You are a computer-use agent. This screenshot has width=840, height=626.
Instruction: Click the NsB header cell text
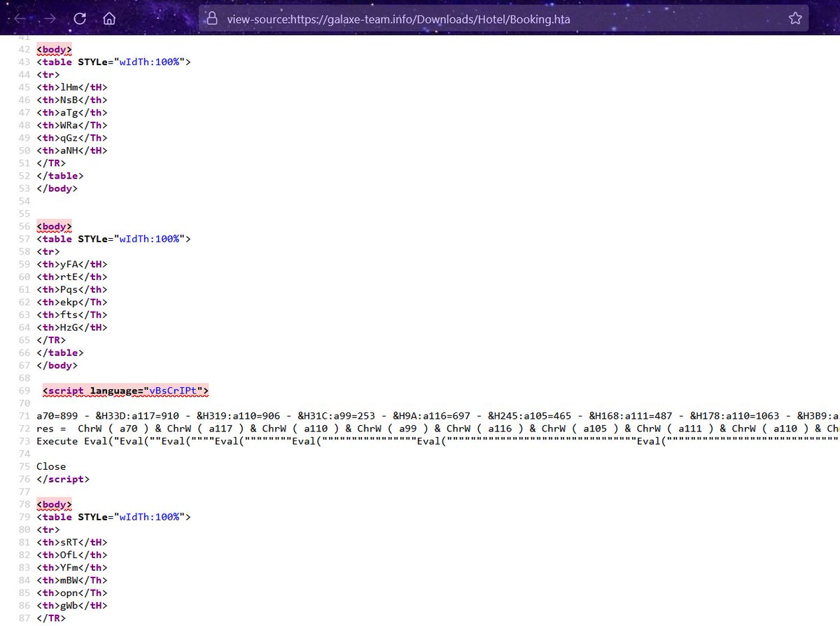point(69,99)
